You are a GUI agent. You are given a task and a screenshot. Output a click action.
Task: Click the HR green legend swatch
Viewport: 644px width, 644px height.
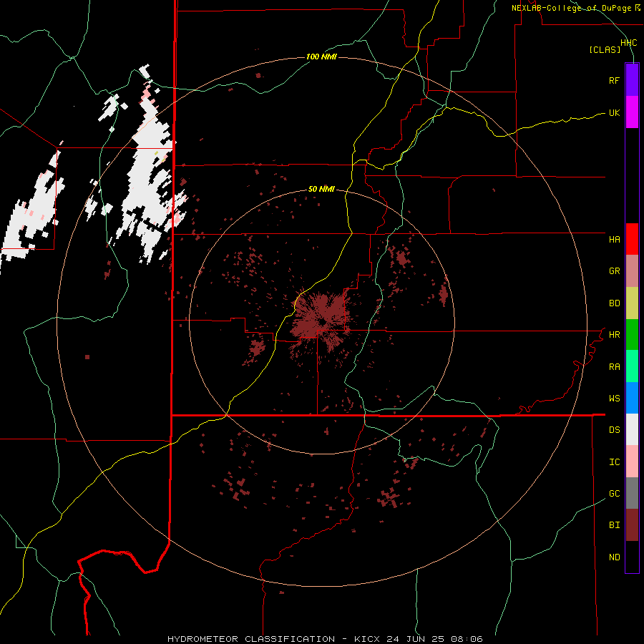(632, 335)
